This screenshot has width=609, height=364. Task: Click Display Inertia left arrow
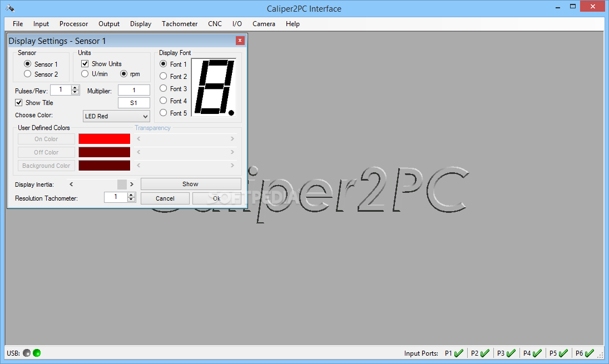(x=71, y=185)
